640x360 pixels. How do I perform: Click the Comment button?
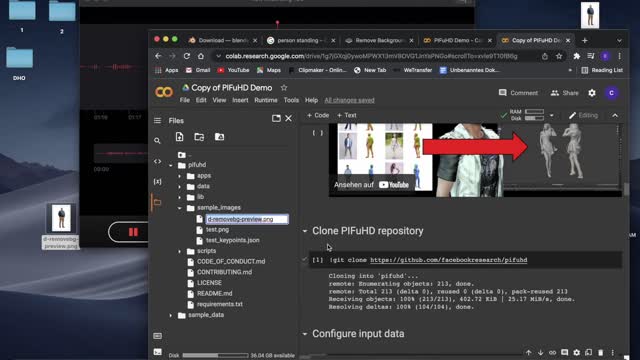(518, 93)
